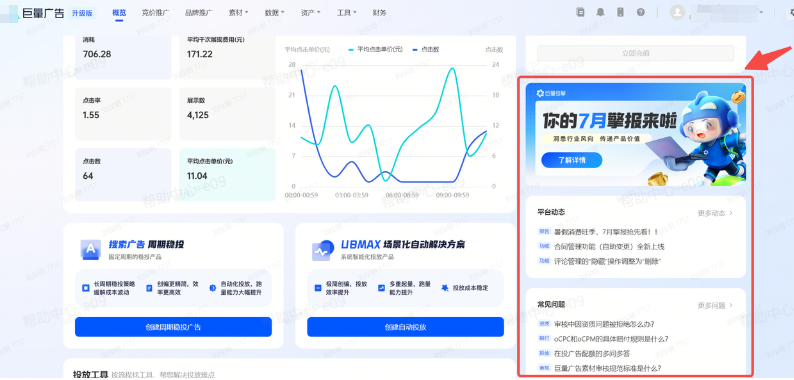Click the 长周期稳投策略 feature icon
794x380 pixels.
[86, 288]
